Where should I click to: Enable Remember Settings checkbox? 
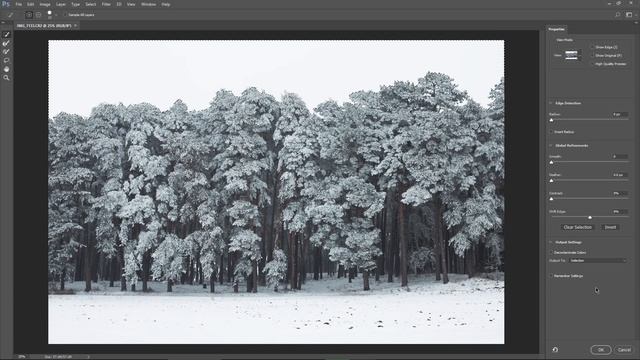tap(551, 276)
